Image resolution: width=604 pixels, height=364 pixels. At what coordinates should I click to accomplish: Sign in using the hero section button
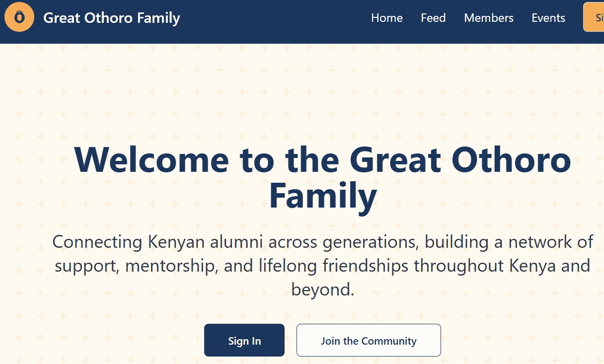[x=244, y=340]
